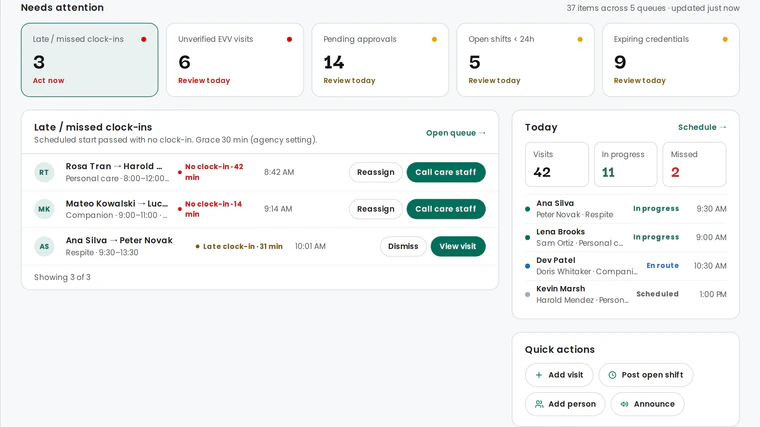Click the 'No clock-in · 14 min' status
760x427 pixels.
pyautogui.click(x=213, y=209)
